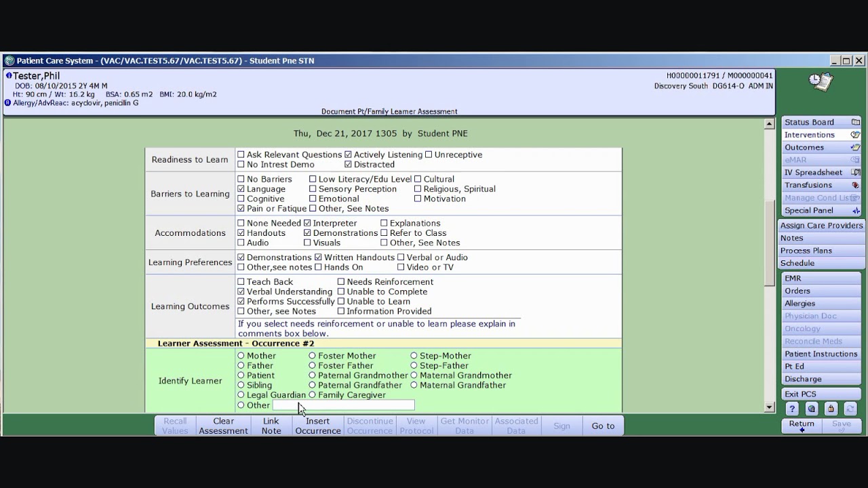Check Teach Back learning outcome
The width and height of the screenshot is (868, 488).
241,282
